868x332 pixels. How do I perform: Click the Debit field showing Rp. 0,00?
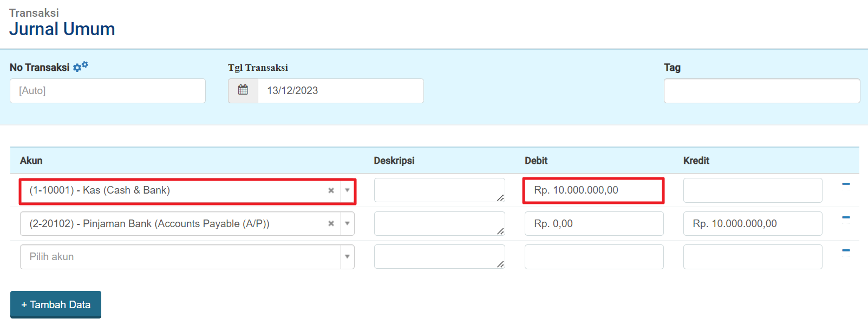point(593,223)
